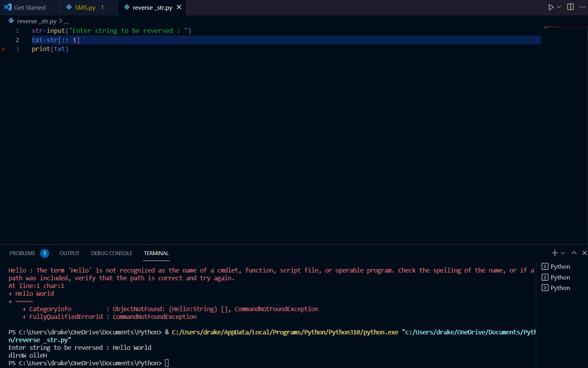This screenshot has height=368, width=588.
Task: Click the txt=str[::-1] code line
Action: coord(56,40)
